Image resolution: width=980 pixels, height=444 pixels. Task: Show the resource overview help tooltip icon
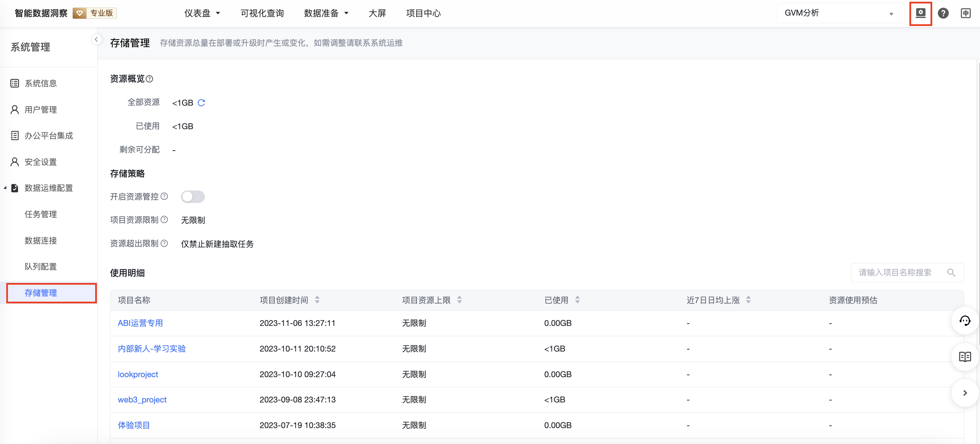coord(149,79)
